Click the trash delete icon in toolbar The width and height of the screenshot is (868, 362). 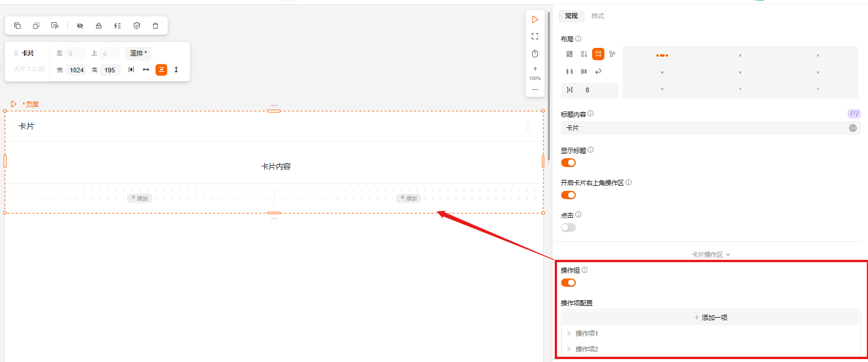click(155, 26)
